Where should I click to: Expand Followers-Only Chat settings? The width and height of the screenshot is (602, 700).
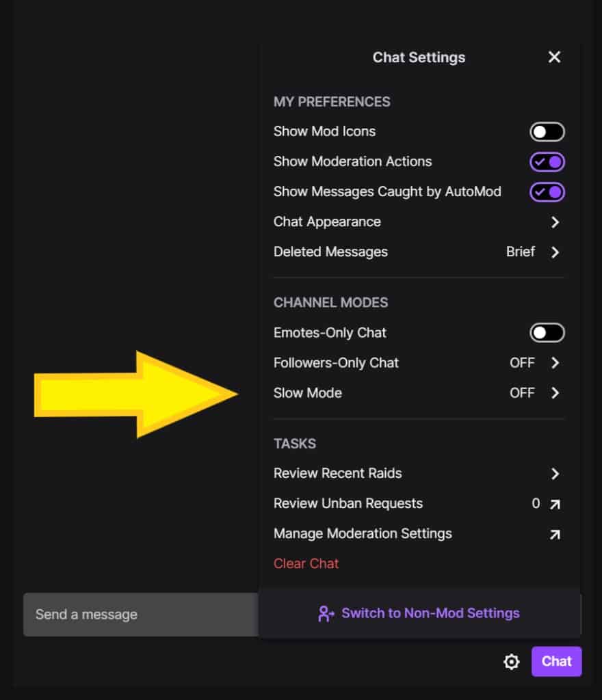(555, 363)
